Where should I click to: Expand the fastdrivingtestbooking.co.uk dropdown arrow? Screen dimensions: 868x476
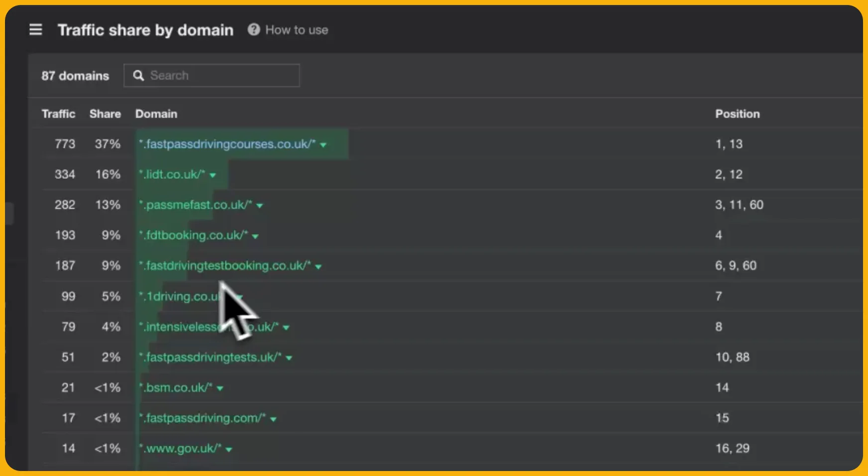click(x=318, y=266)
